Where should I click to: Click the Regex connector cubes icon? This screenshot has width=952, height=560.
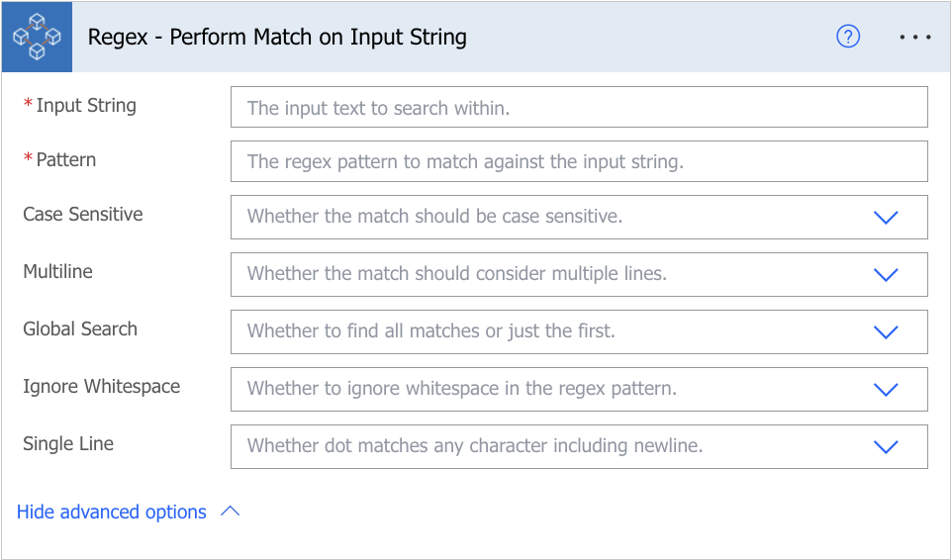[x=37, y=37]
